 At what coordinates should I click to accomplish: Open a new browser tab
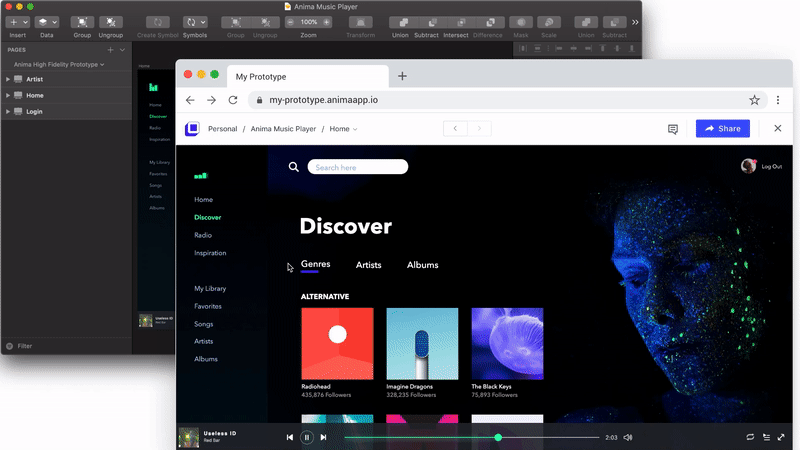point(402,76)
